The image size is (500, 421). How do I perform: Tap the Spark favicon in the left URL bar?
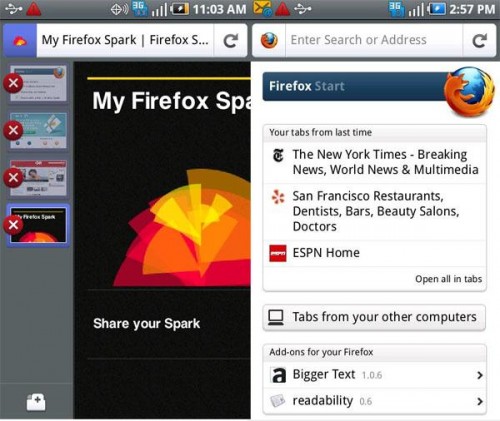coord(20,41)
